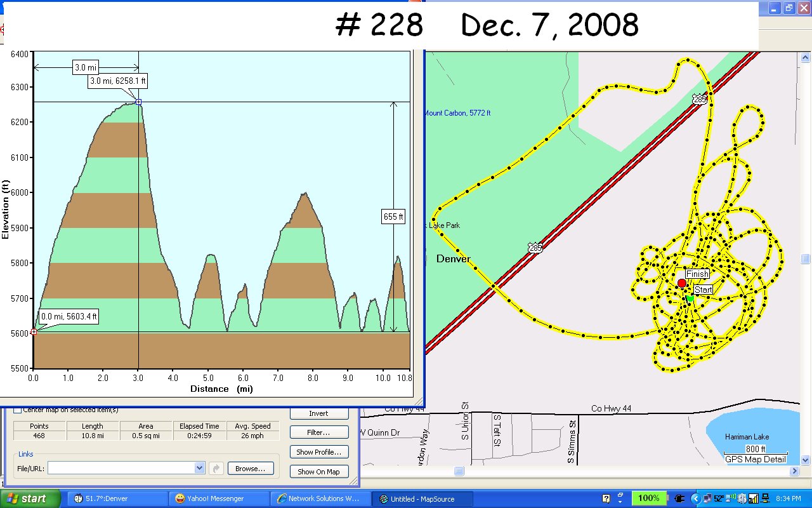Open the taskbar restore-down arrow menu
This screenshot has height=508, width=812.
(x=621, y=498)
